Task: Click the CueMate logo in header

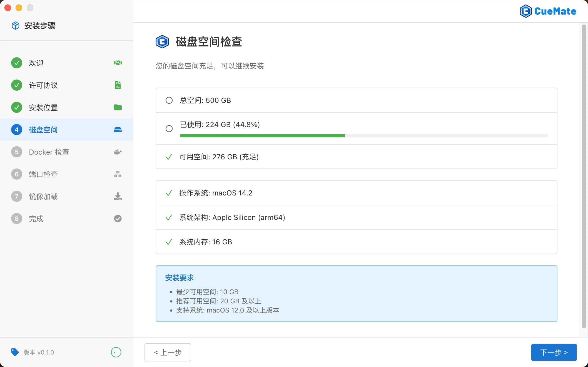Action: [x=548, y=11]
